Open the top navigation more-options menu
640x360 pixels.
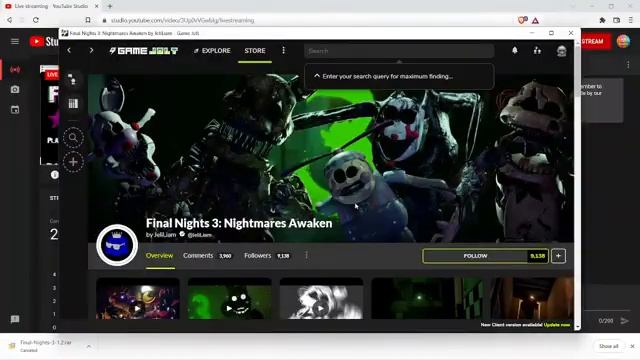tap(283, 50)
